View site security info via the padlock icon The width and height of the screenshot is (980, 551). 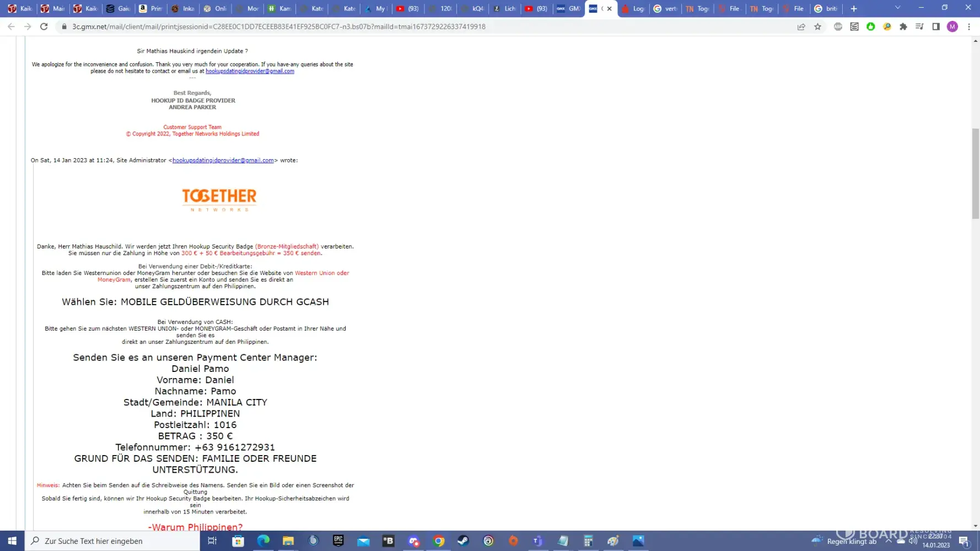pos(64,26)
